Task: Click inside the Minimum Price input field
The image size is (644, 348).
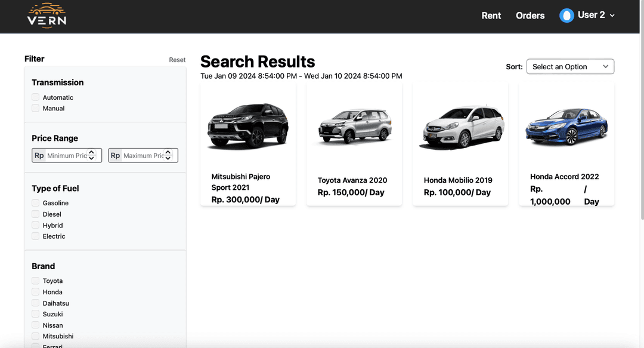Action: click(67, 155)
